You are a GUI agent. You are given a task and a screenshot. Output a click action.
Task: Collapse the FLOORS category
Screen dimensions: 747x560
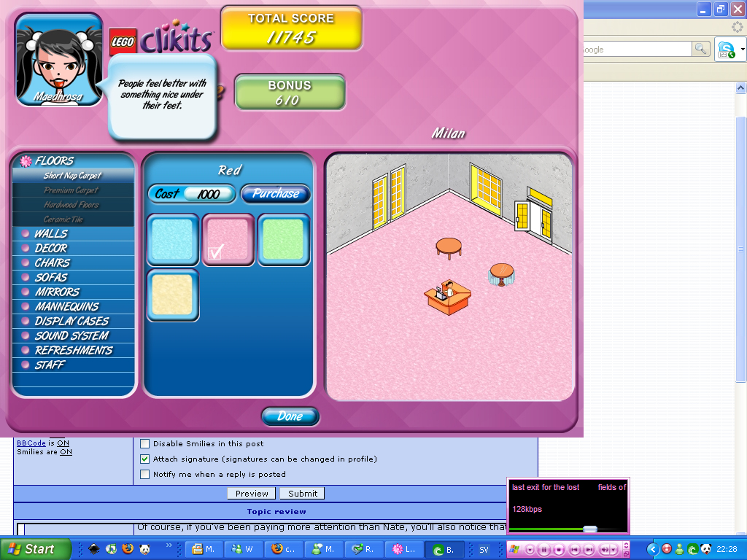pyautogui.click(x=74, y=161)
